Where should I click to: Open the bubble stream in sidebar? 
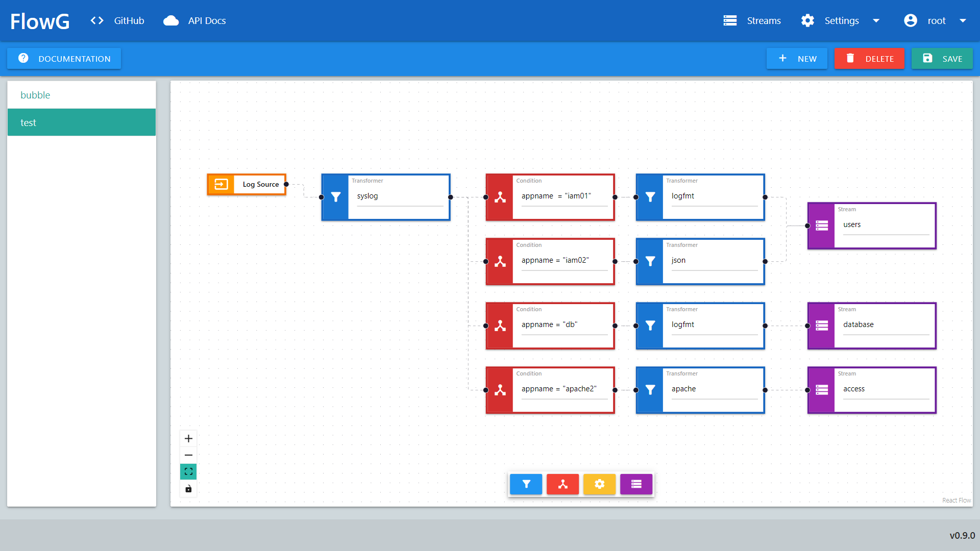click(x=81, y=95)
